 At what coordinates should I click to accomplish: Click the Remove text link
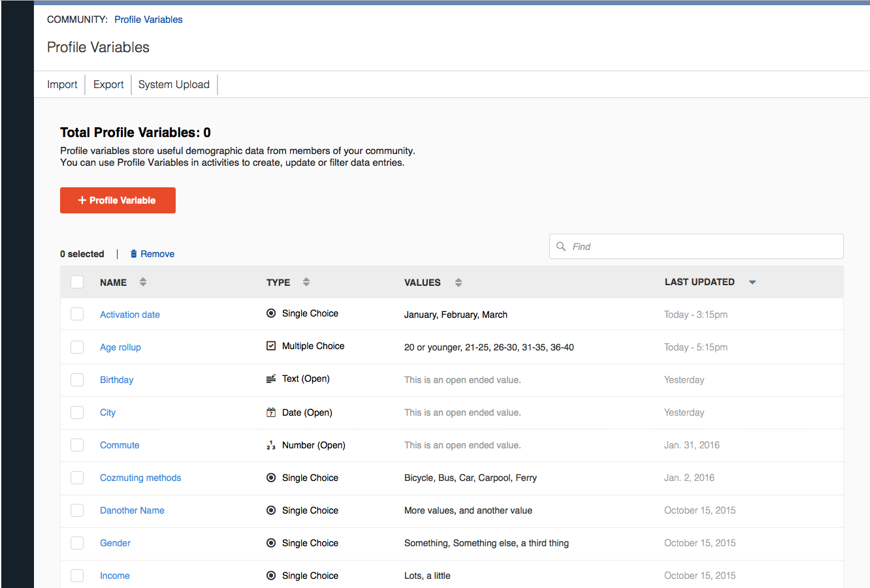pyautogui.click(x=157, y=254)
